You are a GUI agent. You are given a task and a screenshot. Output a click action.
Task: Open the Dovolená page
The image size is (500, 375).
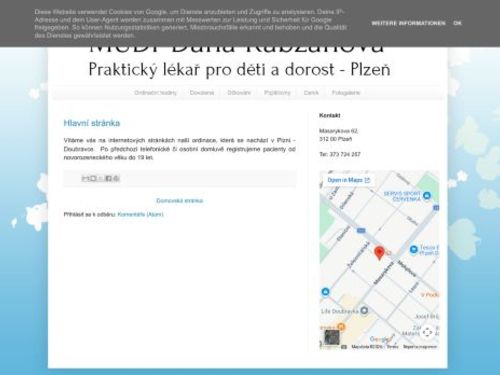click(202, 93)
